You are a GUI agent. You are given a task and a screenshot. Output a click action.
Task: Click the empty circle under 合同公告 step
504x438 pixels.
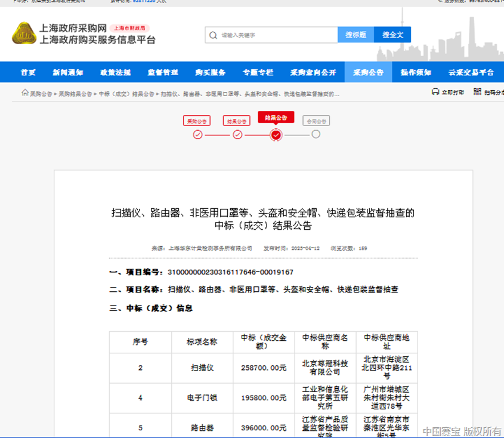coord(316,134)
